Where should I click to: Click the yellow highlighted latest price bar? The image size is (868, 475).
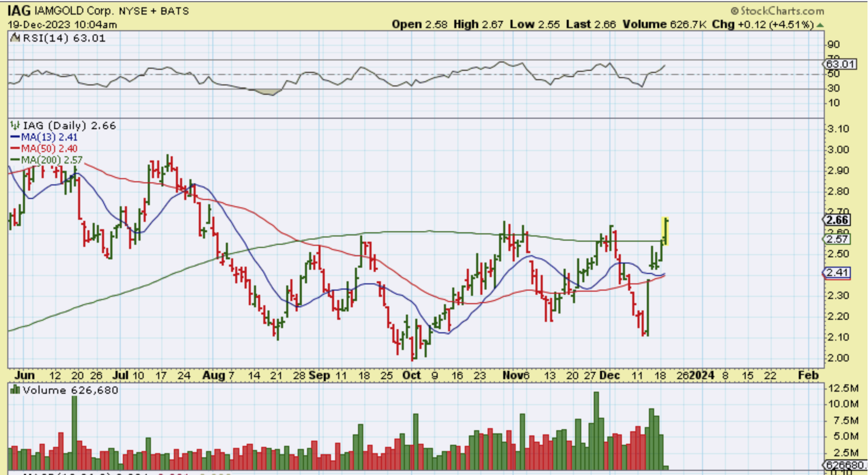click(665, 231)
